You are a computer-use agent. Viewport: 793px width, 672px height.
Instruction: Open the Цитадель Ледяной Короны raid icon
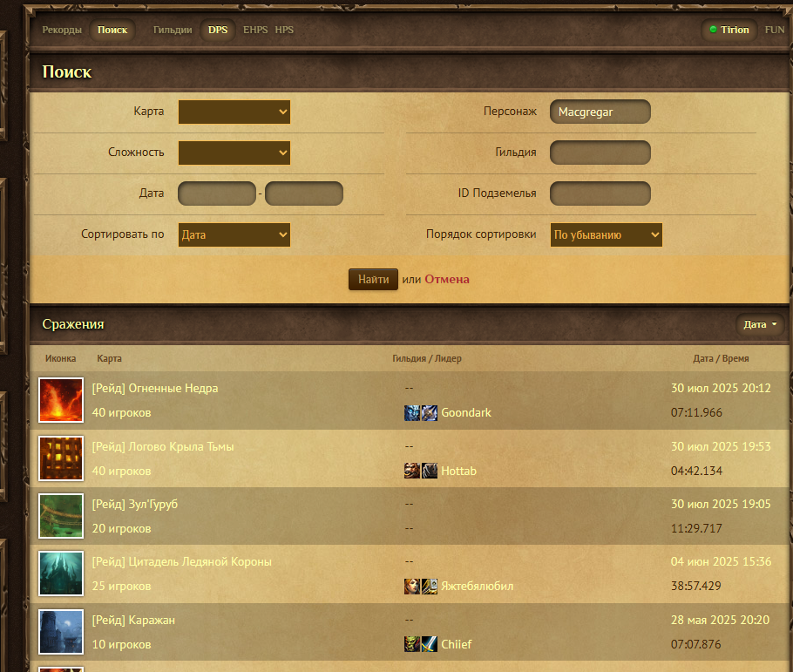click(61, 574)
